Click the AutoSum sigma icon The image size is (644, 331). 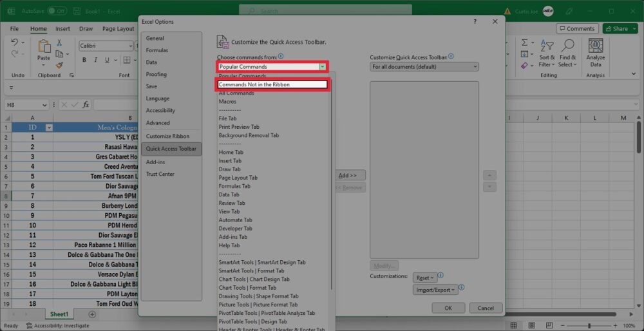[524, 43]
